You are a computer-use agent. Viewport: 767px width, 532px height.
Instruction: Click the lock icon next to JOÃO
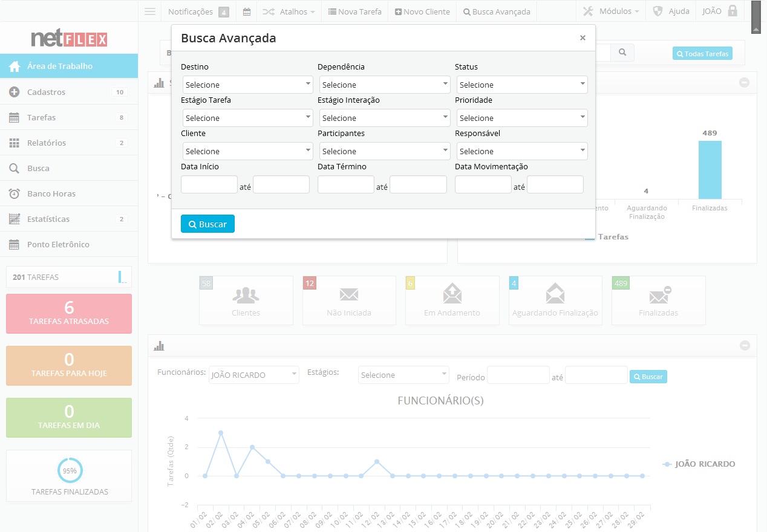point(733,11)
